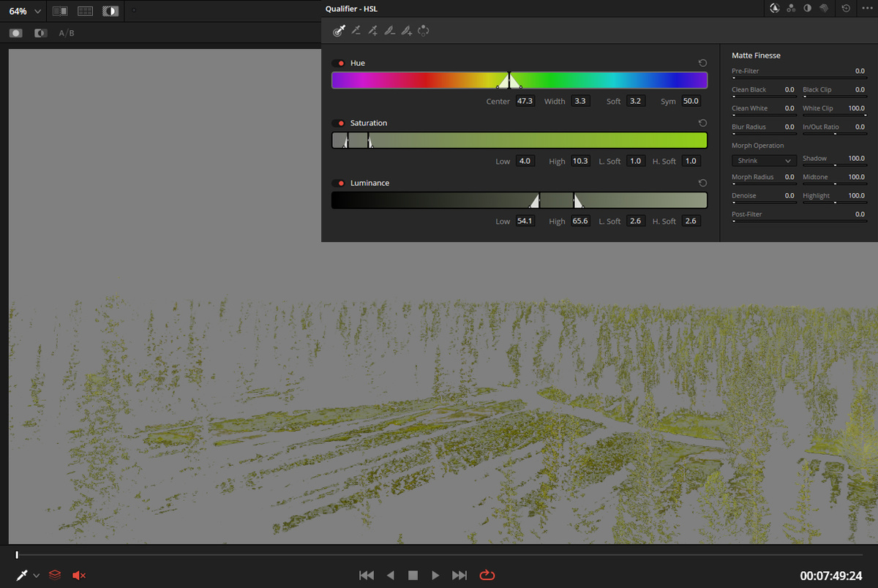This screenshot has height=588, width=878.
Task: Disable loop playback
Action: 487,576
